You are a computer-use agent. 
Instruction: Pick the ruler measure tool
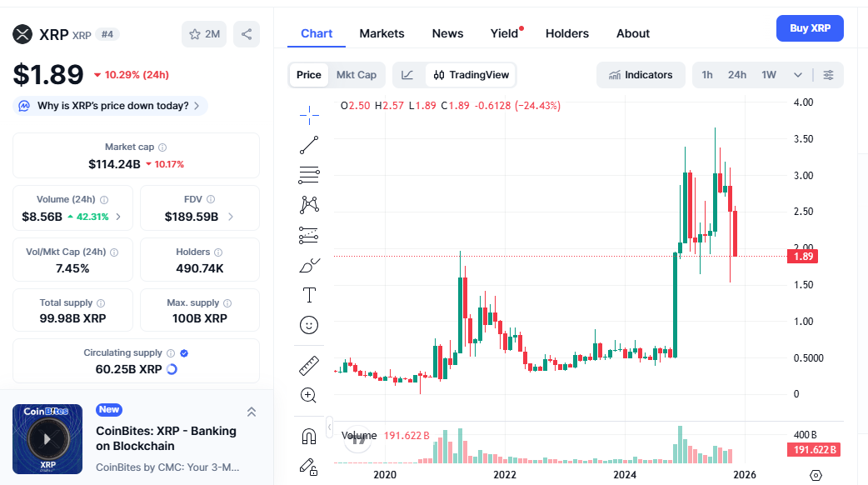(x=309, y=366)
